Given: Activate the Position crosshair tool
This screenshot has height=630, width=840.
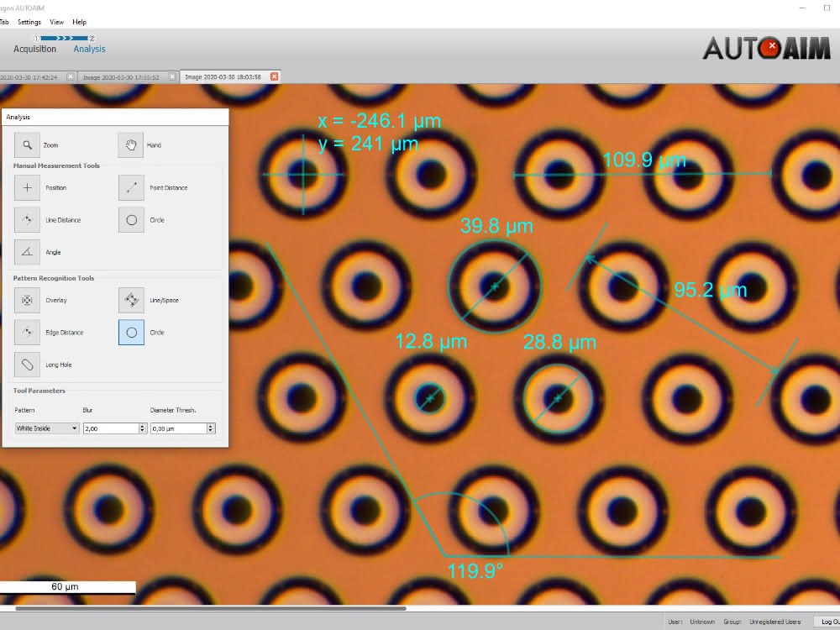Looking at the screenshot, I should pos(27,188).
